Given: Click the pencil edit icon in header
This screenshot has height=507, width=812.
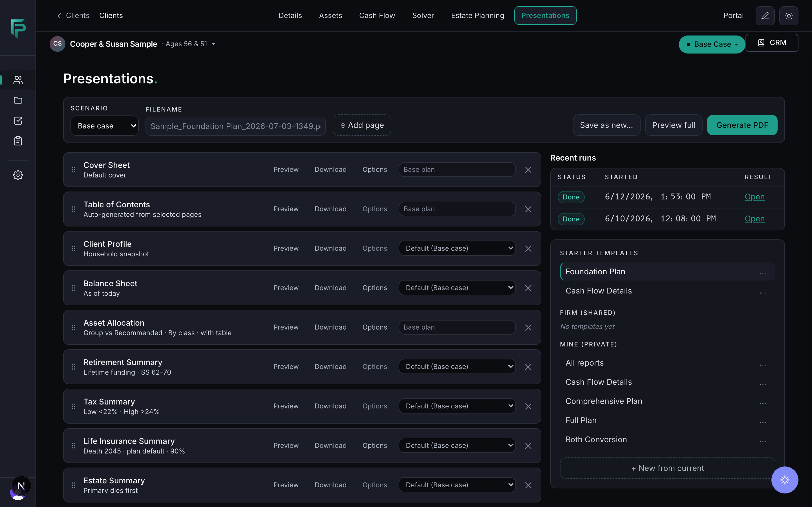Looking at the screenshot, I should pos(765,16).
